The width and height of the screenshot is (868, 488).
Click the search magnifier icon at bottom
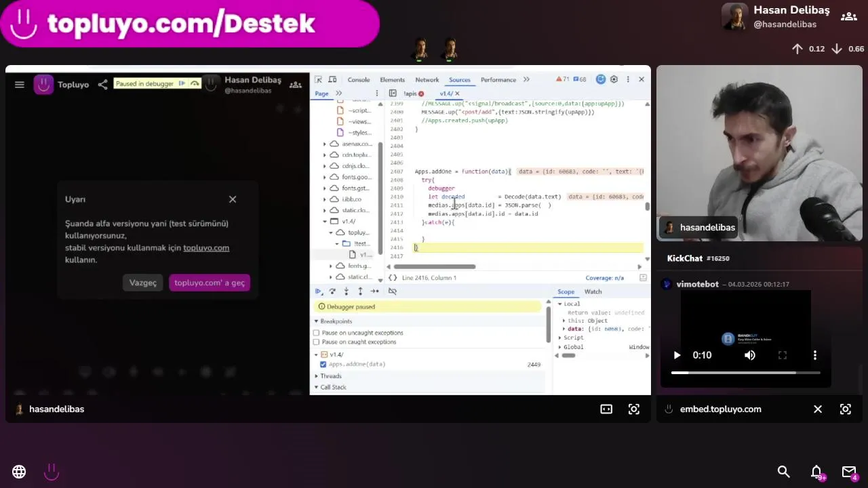tap(783, 472)
